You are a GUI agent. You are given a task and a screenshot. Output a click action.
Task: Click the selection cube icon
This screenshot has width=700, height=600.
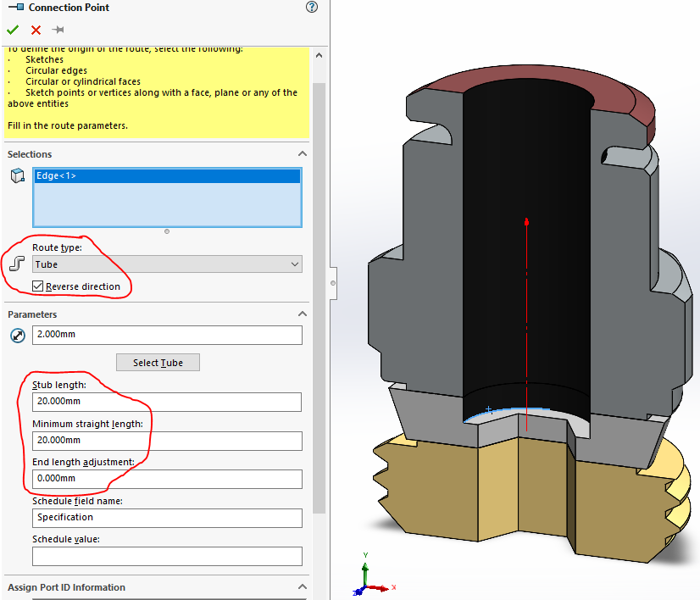(x=17, y=175)
